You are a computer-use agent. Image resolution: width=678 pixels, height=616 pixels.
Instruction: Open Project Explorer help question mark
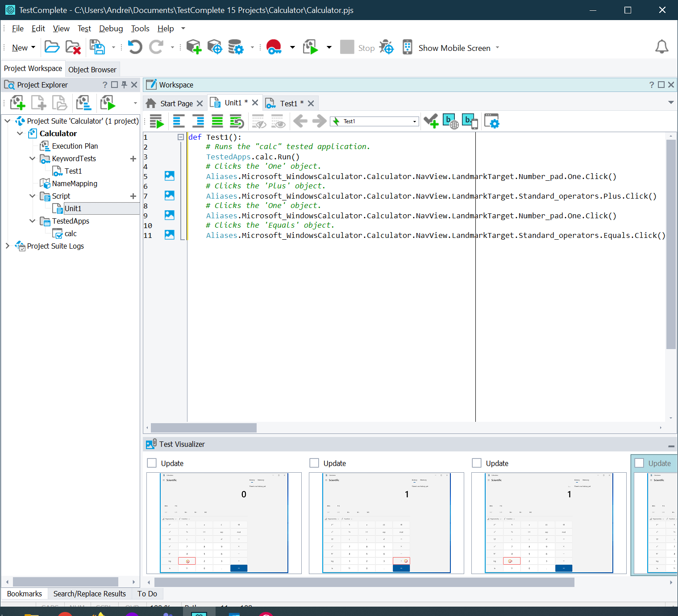coord(105,85)
